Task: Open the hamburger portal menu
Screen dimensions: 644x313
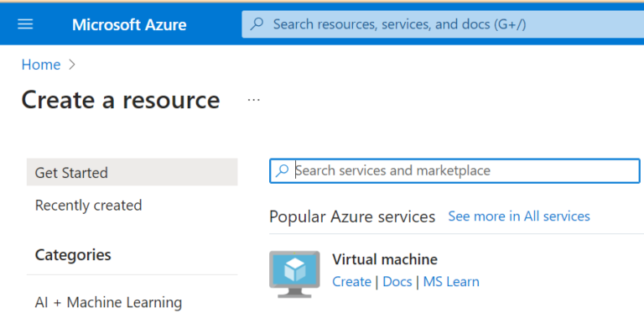Action: (x=25, y=24)
